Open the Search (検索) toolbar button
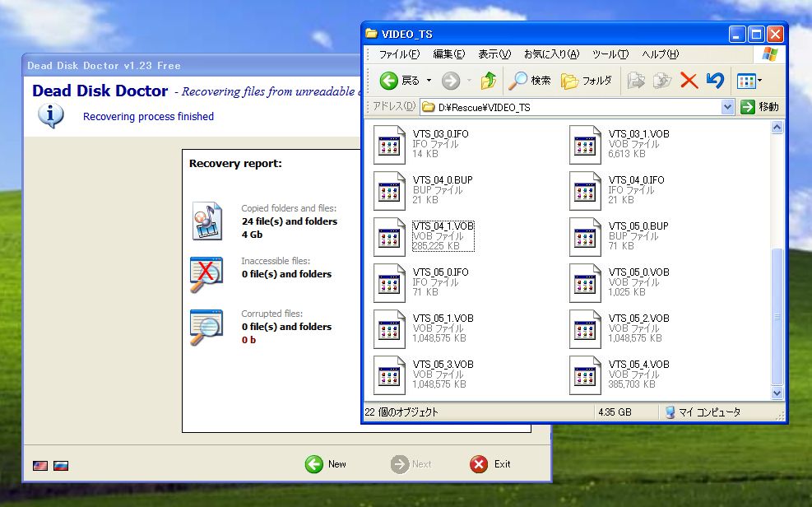 click(529, 81)
